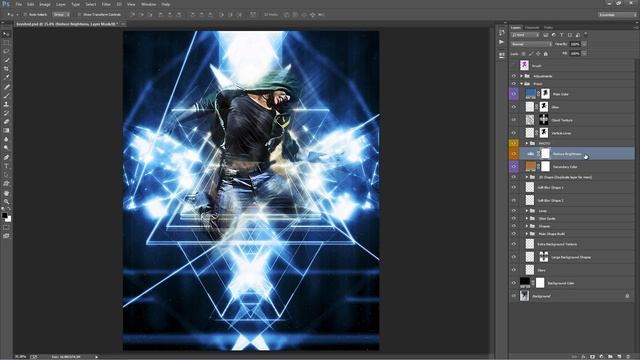
Task: Select the Blur tool
Action: [x=6, y=139]
